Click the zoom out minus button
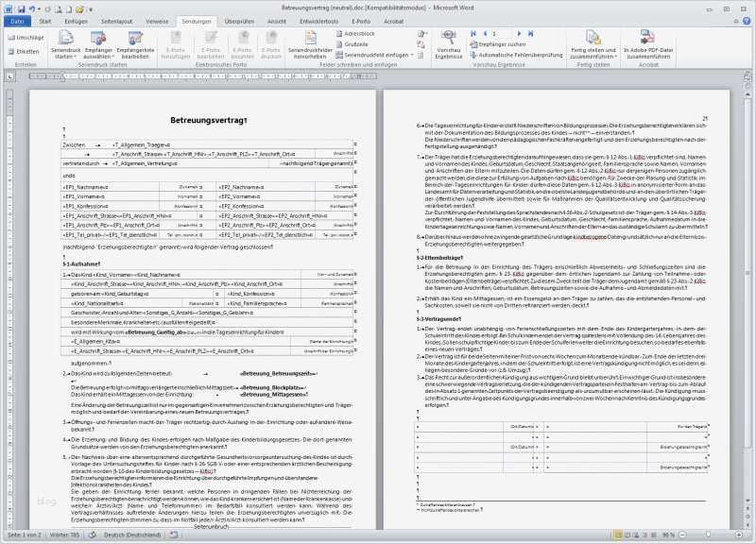This screenshot has height=544, width=756. 682,535
